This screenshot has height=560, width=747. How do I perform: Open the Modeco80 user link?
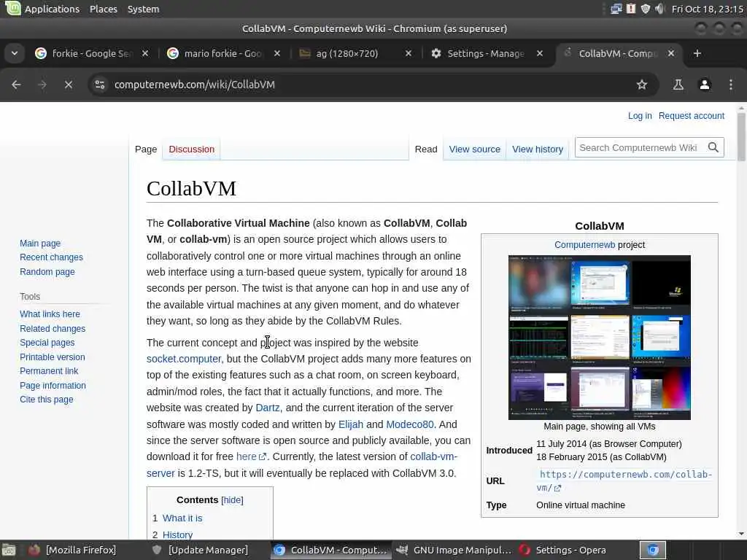[x=410, y=424]
